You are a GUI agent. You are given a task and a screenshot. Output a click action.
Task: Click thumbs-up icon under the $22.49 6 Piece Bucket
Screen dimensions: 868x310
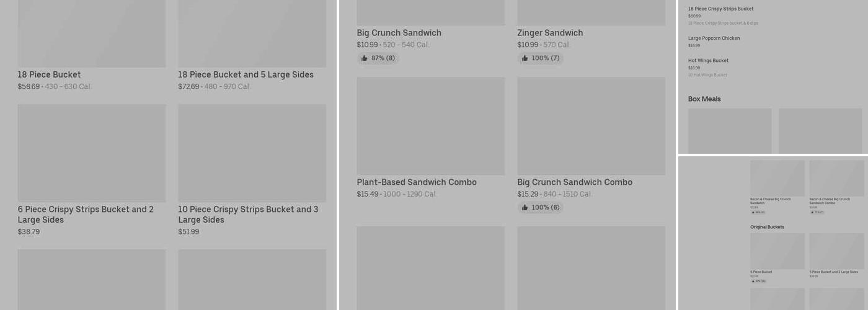[x=753, y=281]
